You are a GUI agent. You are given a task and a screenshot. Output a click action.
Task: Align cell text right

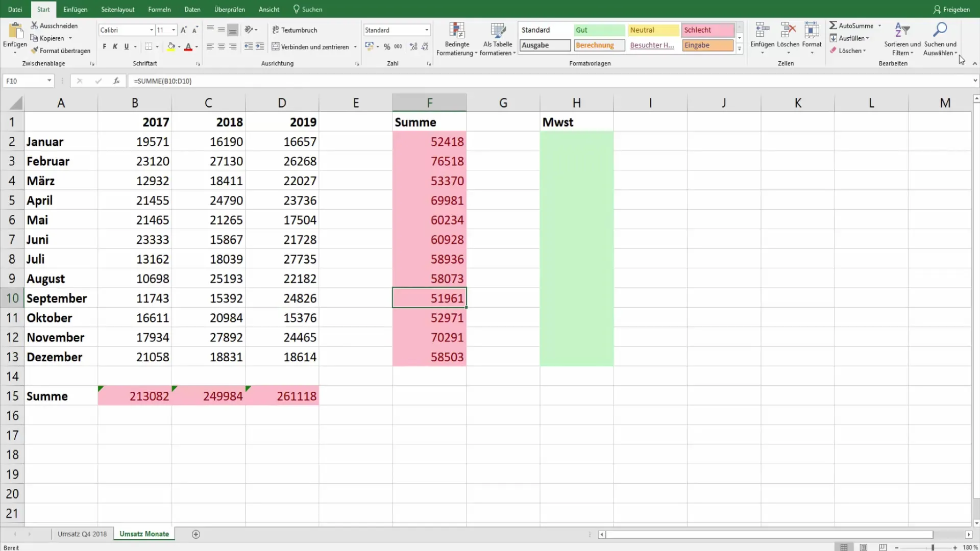[x=233, y=46]
